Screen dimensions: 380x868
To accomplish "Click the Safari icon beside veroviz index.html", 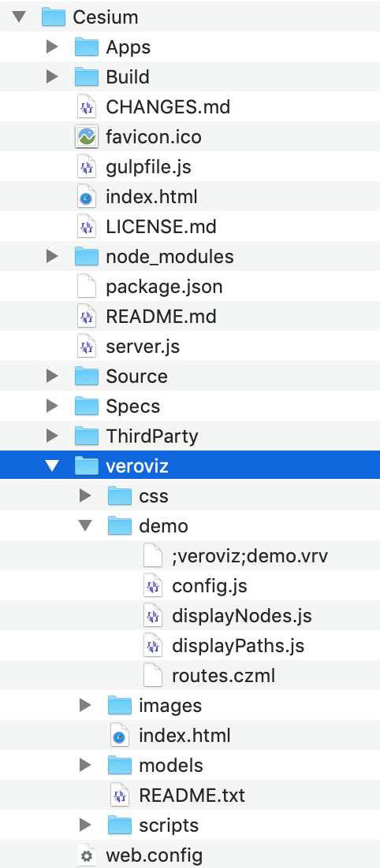I will (x=119, y=735).
